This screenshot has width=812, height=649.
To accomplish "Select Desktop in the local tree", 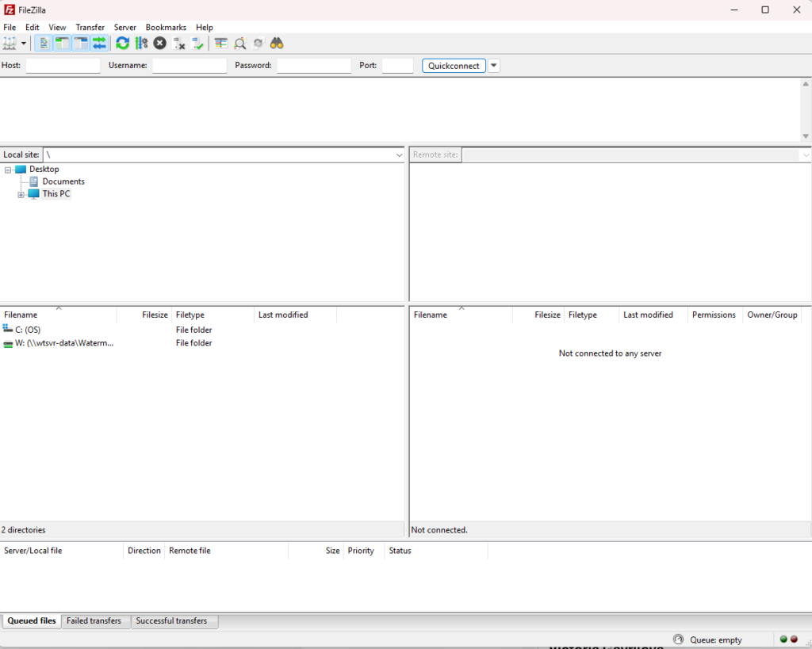I will coord(44,169).
